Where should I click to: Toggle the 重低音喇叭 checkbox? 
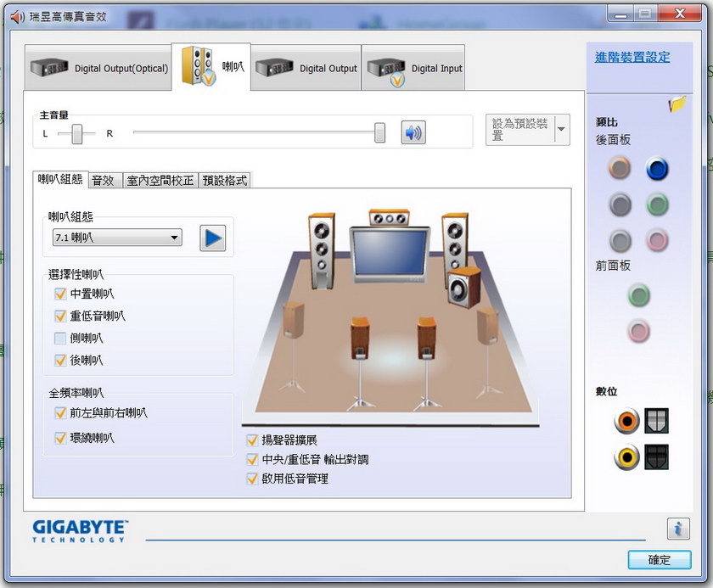point(60,316)
